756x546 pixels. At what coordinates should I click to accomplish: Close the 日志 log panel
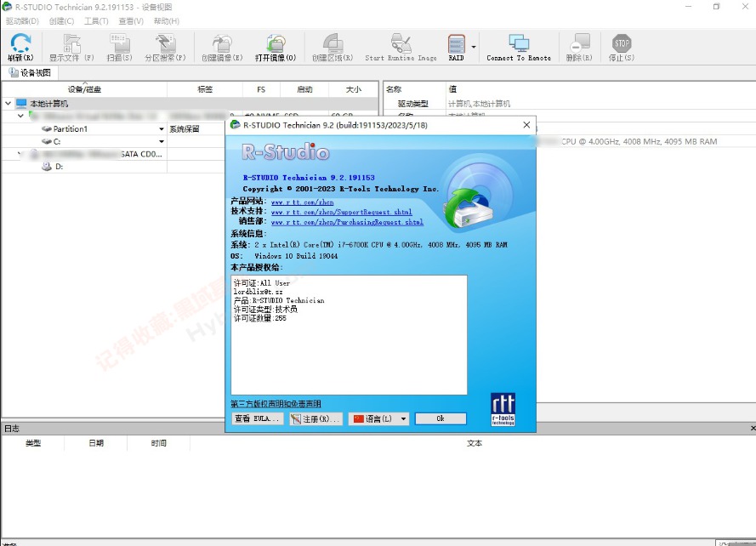(752, 429)
